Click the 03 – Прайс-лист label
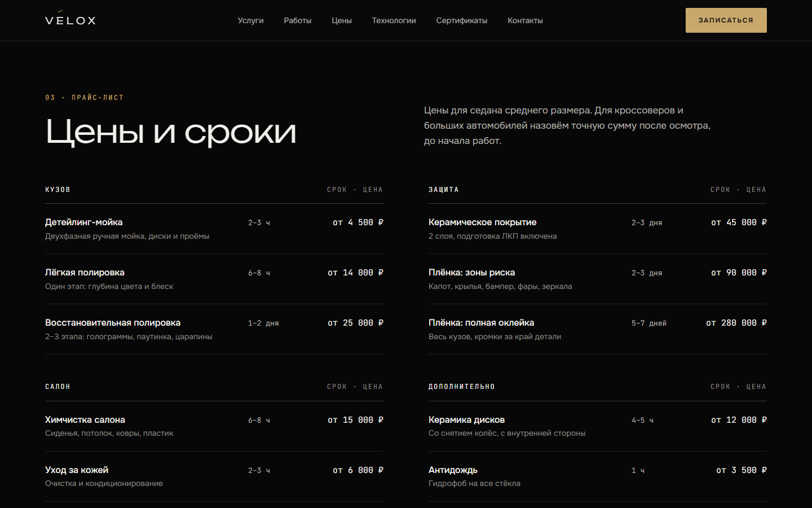The height and width of the screenshot is (508, 812). pyautogui.click(x=85, y=98)
